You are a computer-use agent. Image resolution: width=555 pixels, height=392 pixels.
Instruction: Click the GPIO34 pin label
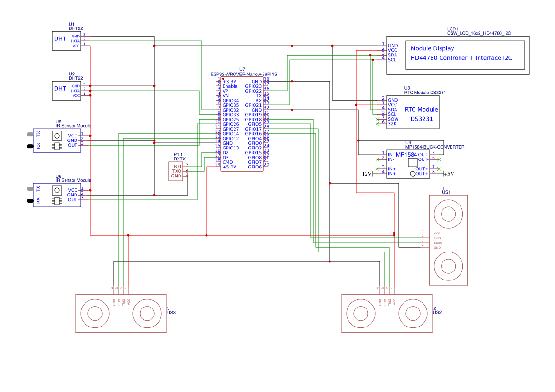pyautogui.click(x=231, y=101)
